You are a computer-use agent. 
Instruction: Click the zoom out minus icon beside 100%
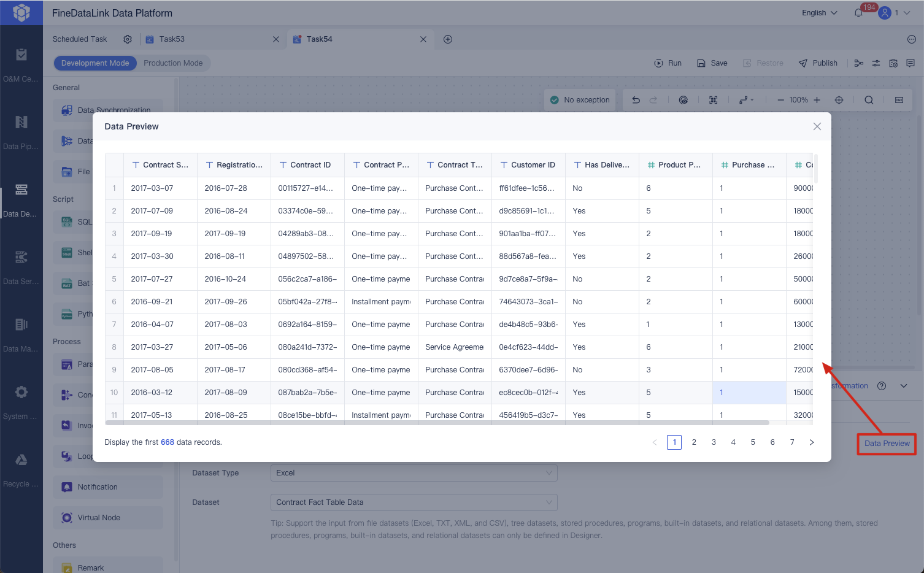coord(780,100)
